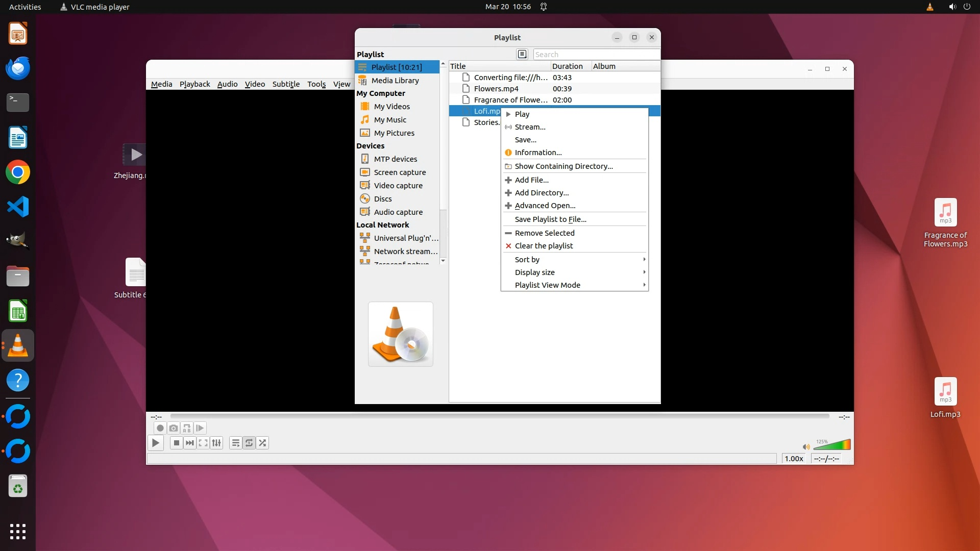Toggle random shuffle playback
The width and height of the screenshot is (980, 551).
point(262,443)
